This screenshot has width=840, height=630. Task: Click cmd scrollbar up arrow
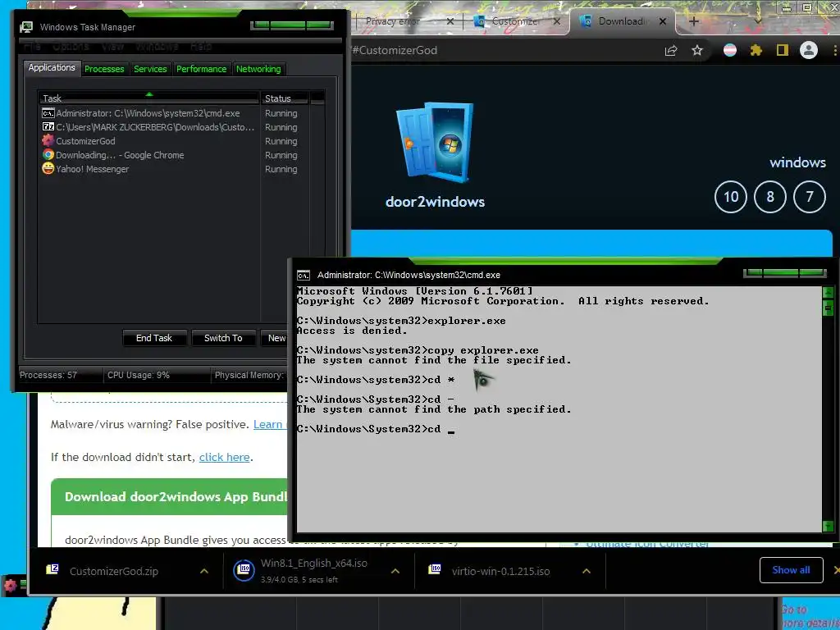829,292
